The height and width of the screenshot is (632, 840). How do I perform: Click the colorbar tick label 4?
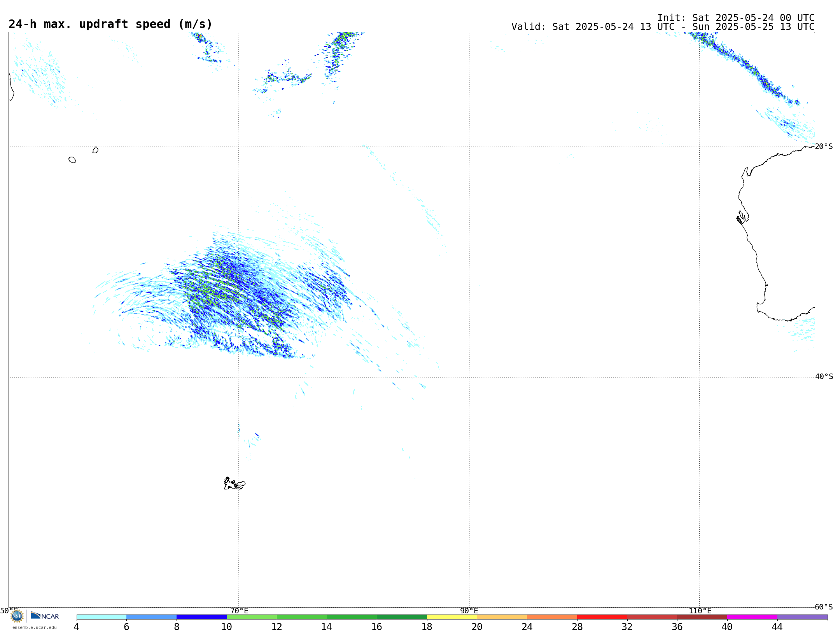pyautogui.click(x=77, y=627)
